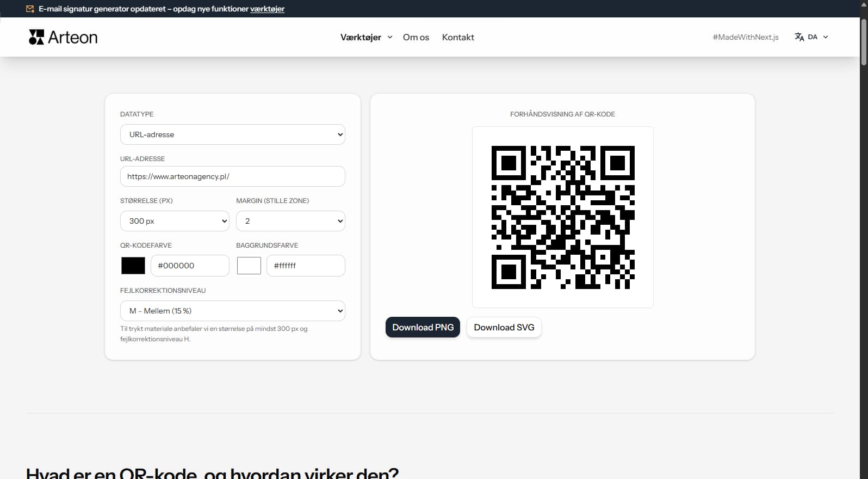Viewport: 868px width, 479px height.
Task: Click the envelope icon in announcement bar
Action: pos(30,9)
